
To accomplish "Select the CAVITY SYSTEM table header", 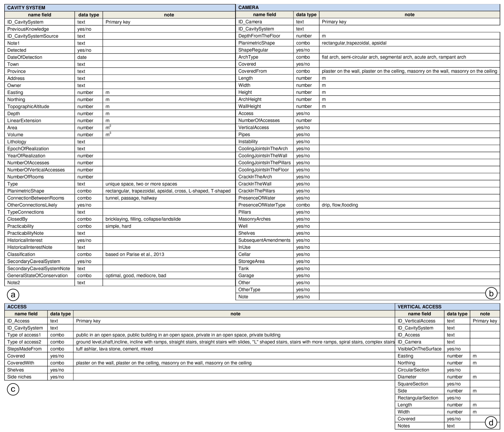I will click(26, 8).
